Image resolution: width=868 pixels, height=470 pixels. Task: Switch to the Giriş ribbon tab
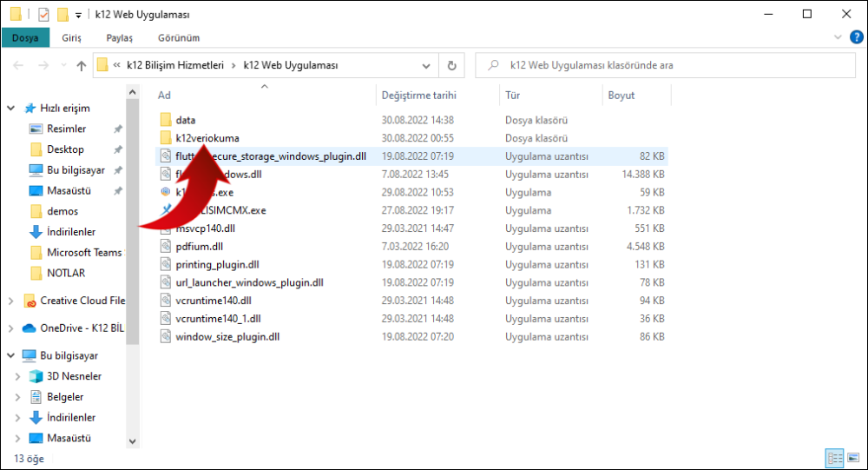click(x=71, y=37)
